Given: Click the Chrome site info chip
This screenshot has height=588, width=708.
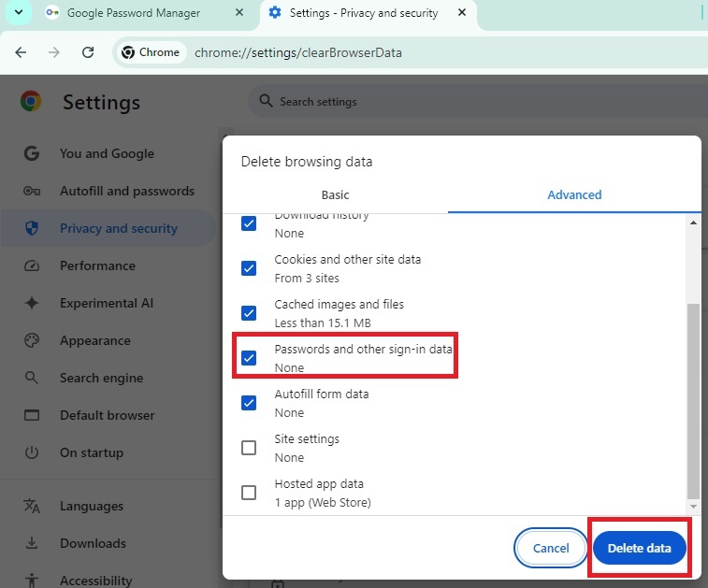Looking at the screenshot, I should [151, 52].
